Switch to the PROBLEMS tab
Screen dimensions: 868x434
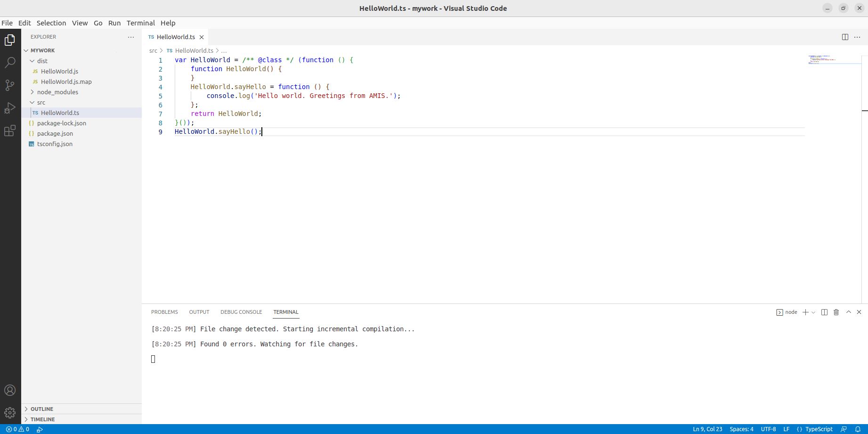click(x=164, y=312)
